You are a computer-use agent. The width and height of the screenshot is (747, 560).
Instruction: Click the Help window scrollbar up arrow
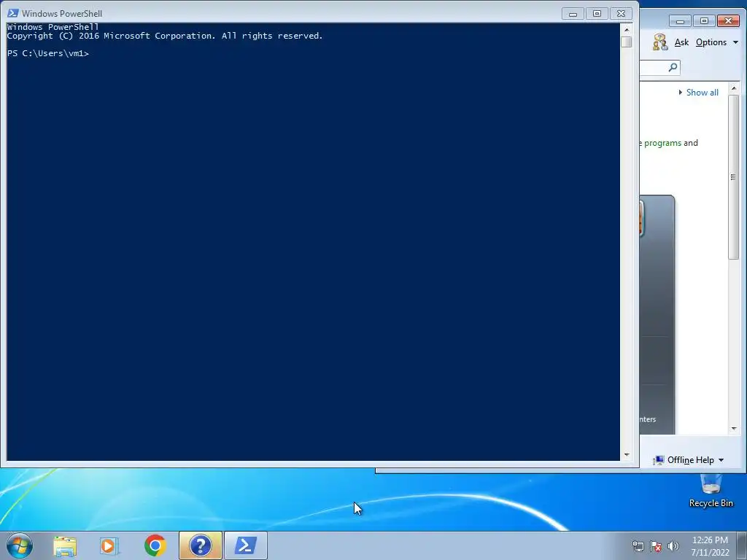[x=734, y=88]
